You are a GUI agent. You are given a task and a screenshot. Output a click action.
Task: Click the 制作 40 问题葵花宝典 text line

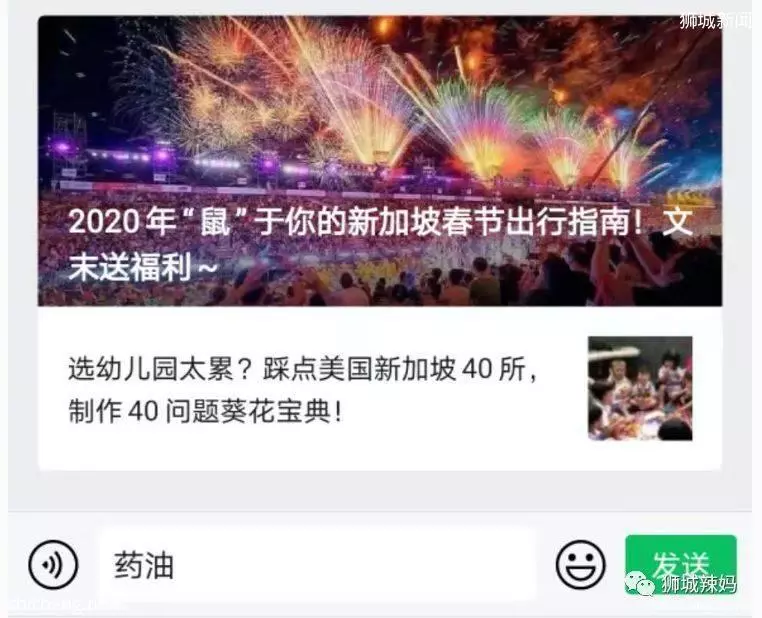pyautogui.click(x=205, y=411)
